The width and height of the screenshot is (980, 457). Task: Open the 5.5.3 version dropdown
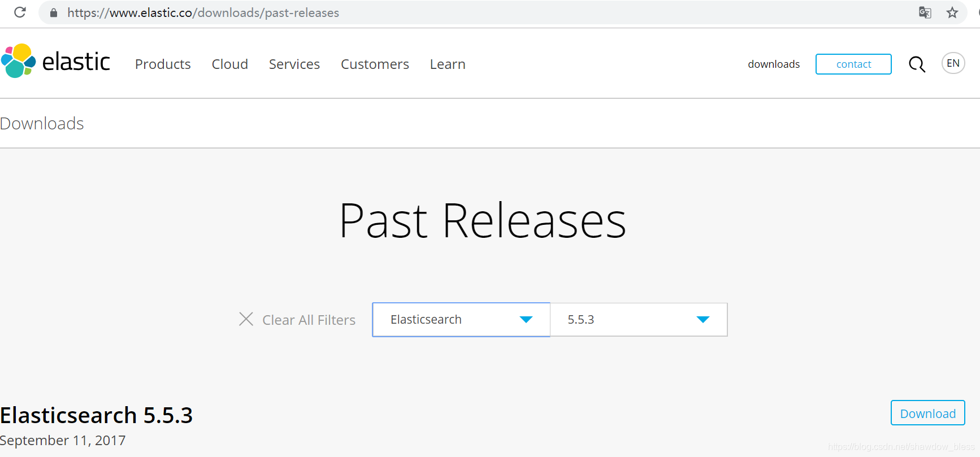click(639, 320)
